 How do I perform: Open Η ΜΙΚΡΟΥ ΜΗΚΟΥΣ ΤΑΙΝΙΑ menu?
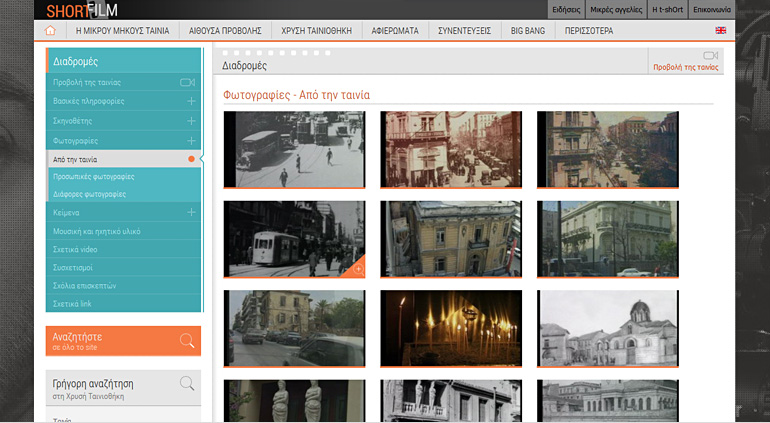click(x=122, y=30)
